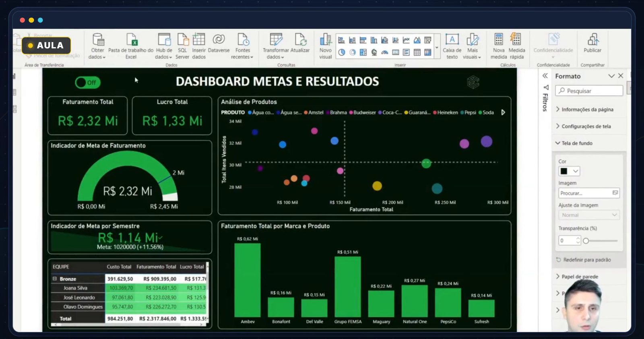
Task: Select the gauge visual icon
Action: pyautogui.click(x=385, y=52)
